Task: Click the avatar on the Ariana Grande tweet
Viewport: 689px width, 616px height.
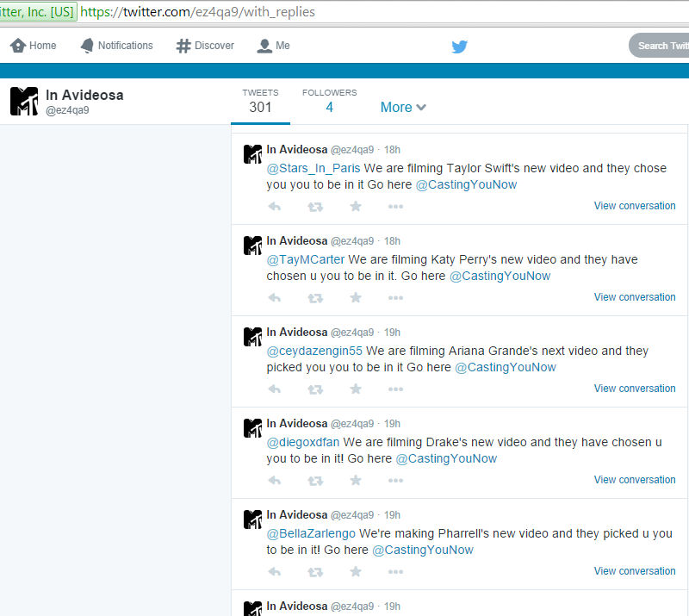Action: (x=252, y=337)
